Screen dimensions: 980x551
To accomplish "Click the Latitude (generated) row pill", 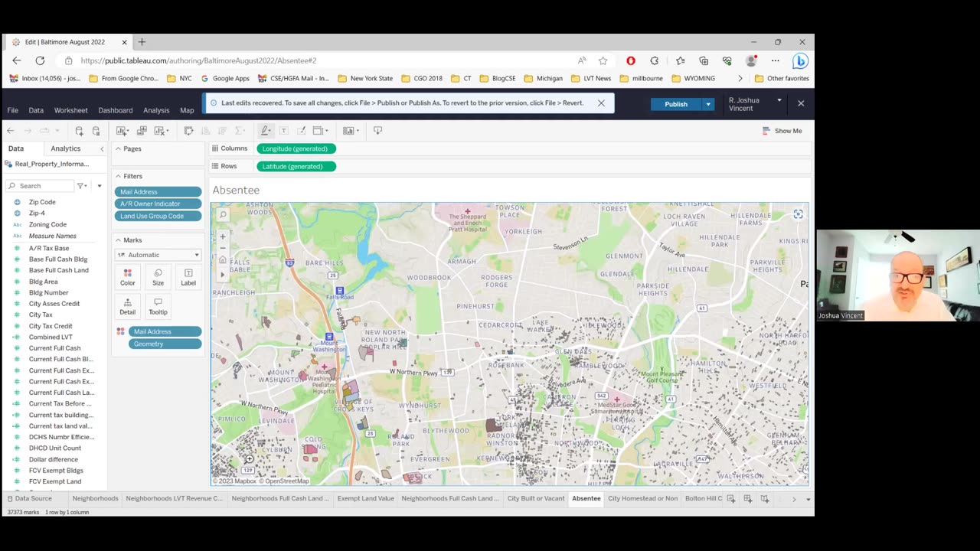I will coord(296,166).
